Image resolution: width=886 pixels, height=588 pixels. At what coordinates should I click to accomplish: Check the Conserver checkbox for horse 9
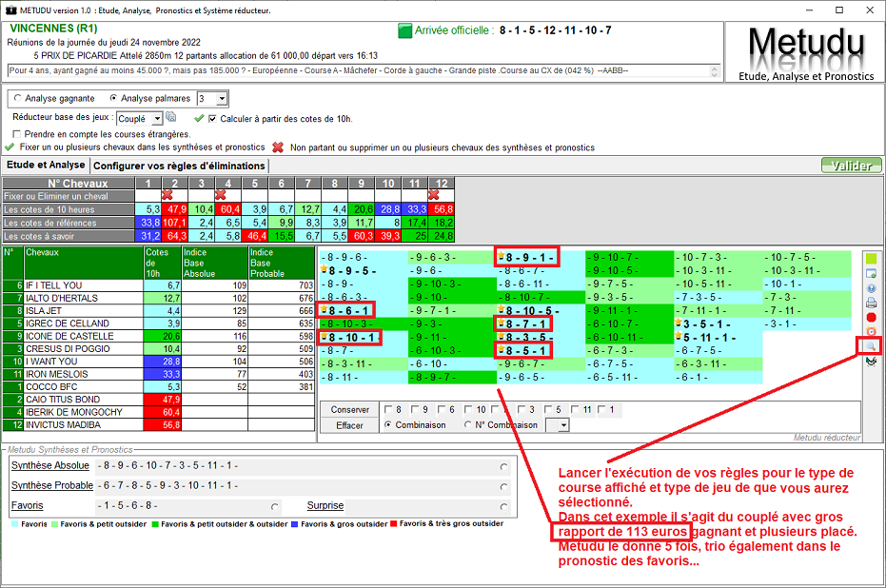point(415,409)
